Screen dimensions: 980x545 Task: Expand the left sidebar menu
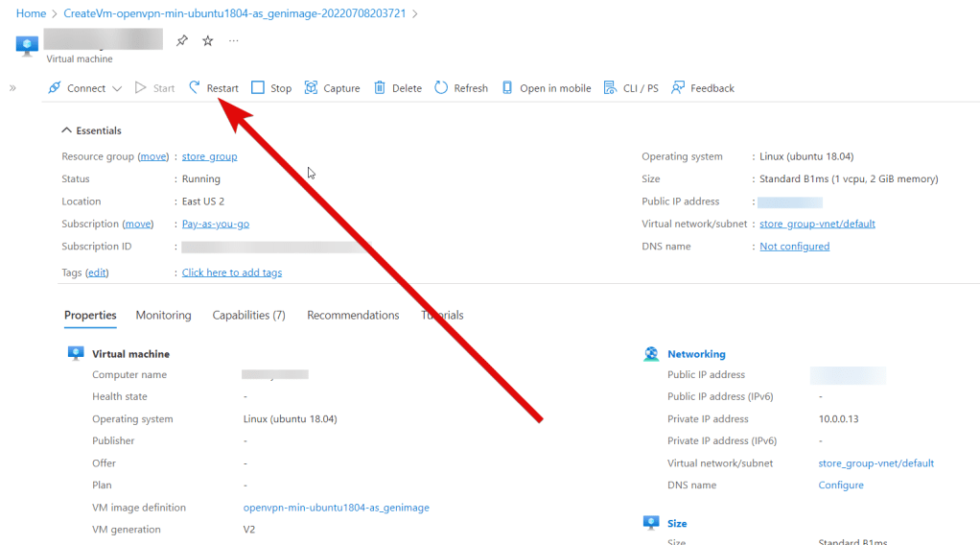[13, 88]
